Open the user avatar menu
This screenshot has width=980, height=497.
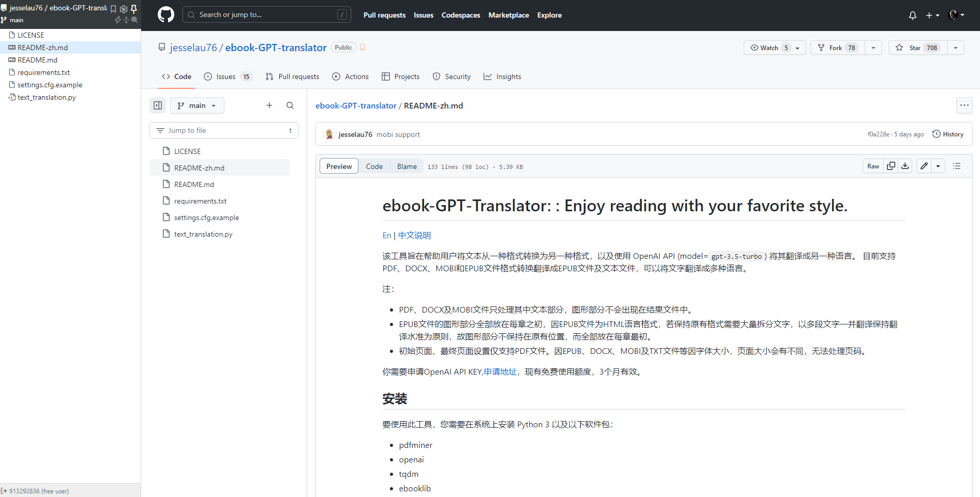tap(956, 15)
